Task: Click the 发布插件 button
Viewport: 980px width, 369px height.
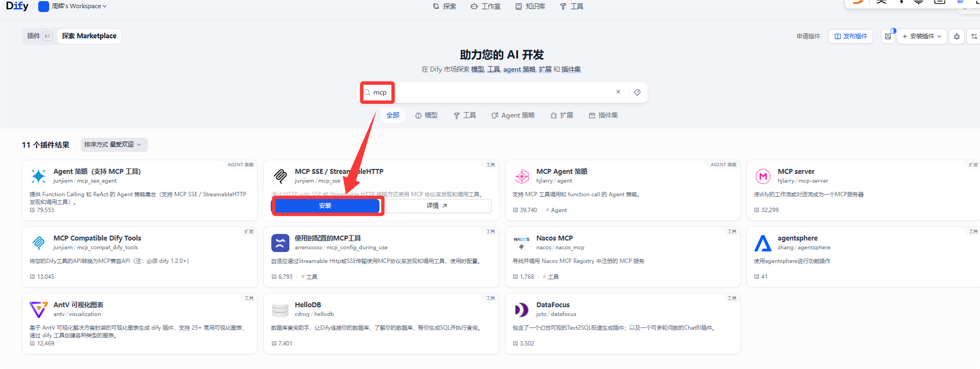Action: [851, 37]
